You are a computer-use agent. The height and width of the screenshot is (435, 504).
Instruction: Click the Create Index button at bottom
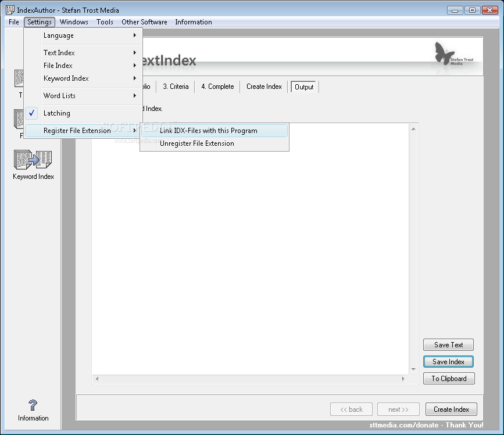pyautogui.click(x=451, y=409)
